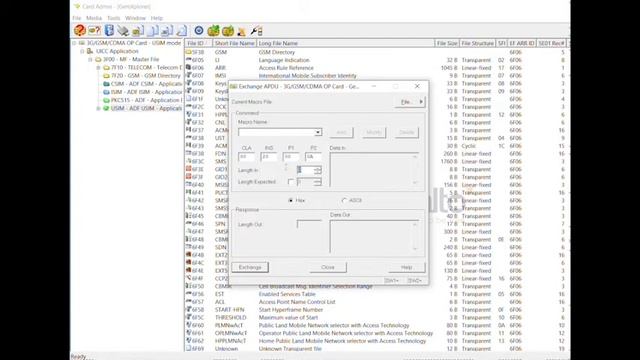The width and height of the screenshot is (640, 360).
Task: Open the Macro Name dropdown
Action: click(x=318, y=132)
